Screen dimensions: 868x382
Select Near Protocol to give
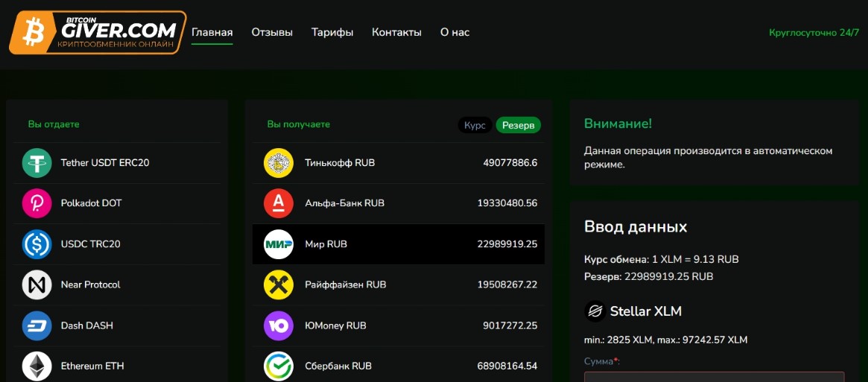tap(117, 284)
